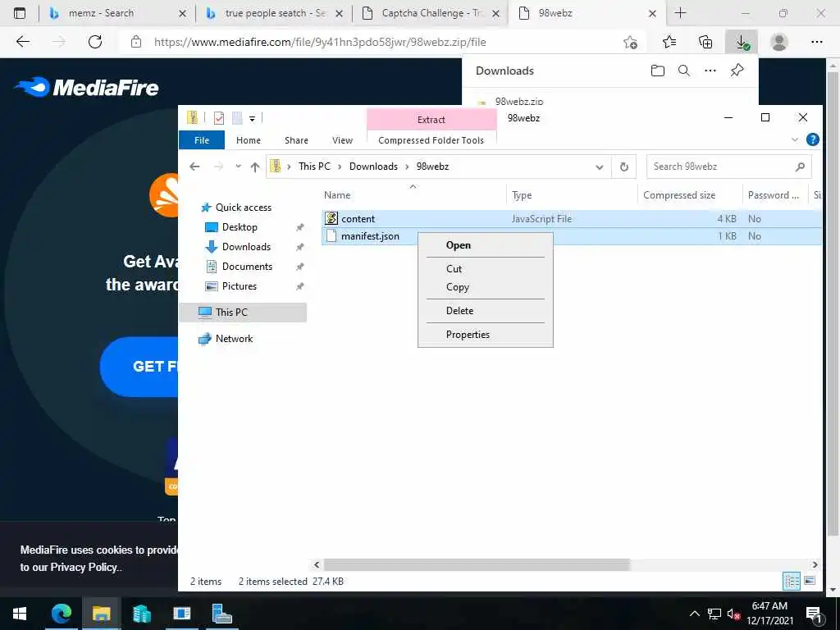Click the MediaFire logo
The image size is (840, 630).
point(85,87)
